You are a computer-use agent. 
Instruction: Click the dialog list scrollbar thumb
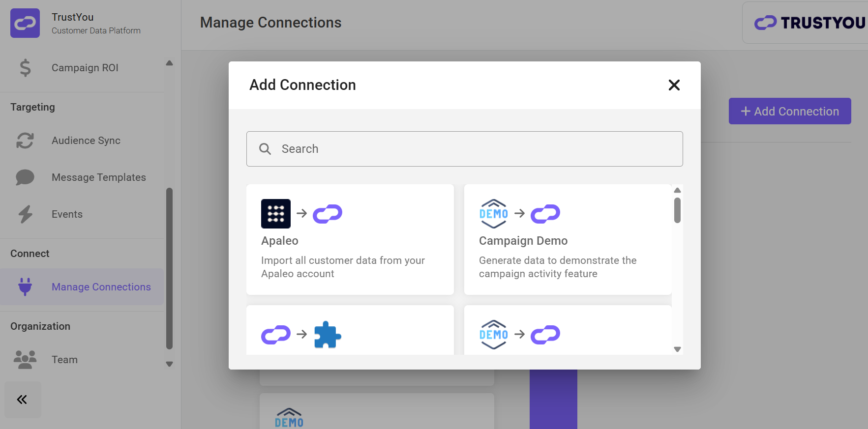[677, 210]
